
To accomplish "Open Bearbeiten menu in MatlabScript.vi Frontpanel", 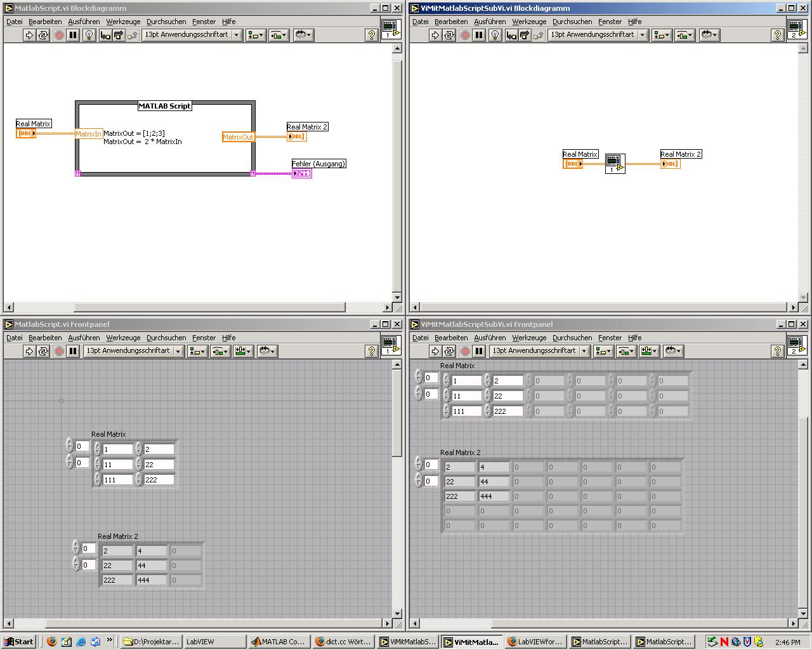I will click(45, 338).
